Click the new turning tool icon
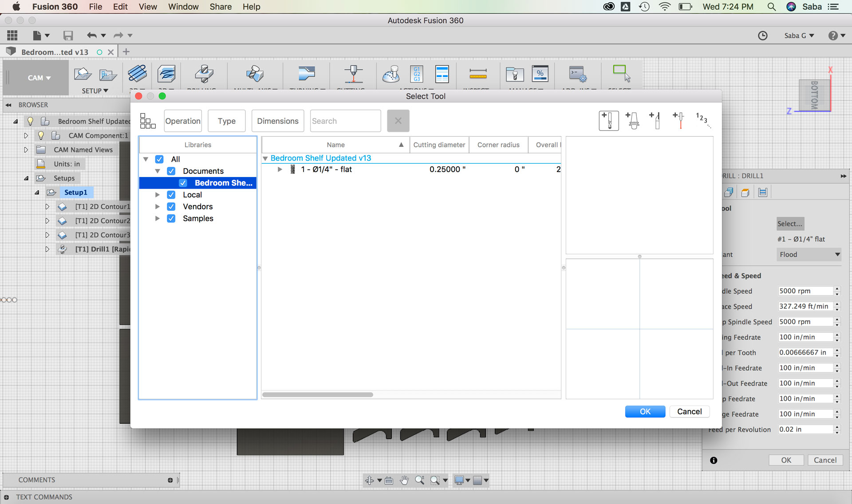The width and height of the screenshot is (852, 504). [x=655, y=121]
